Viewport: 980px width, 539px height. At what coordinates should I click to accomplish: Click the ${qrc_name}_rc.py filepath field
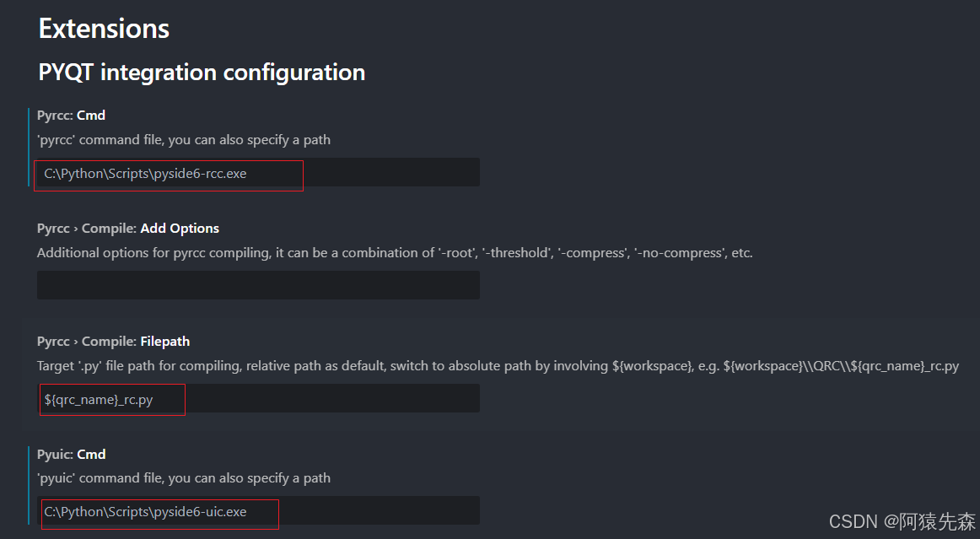coord(110,399)
